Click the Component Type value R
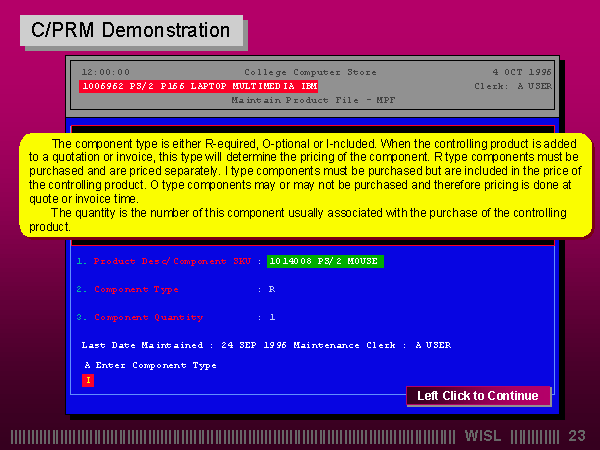The image size is (600, 450). pos(271,289)
